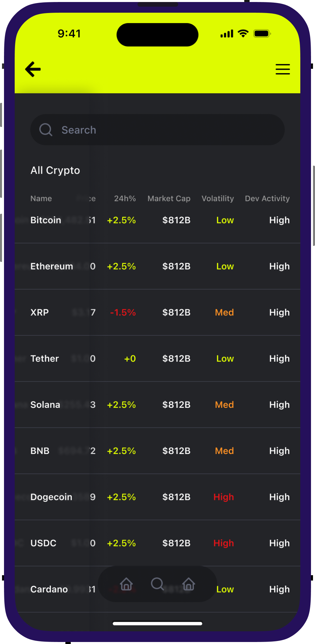This screenshot has width=315, height=644.
Task: Select Dogecoin in the list
Action: point(51,497)
